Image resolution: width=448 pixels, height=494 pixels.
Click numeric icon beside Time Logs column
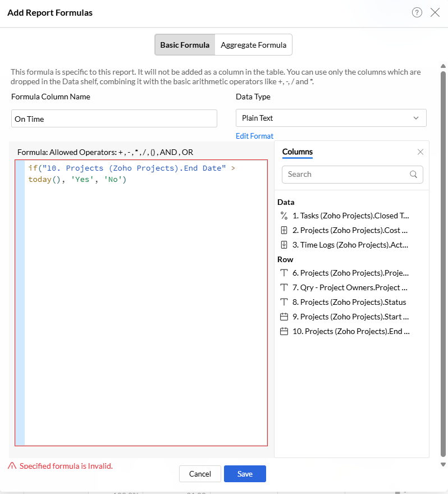(284, 245)
